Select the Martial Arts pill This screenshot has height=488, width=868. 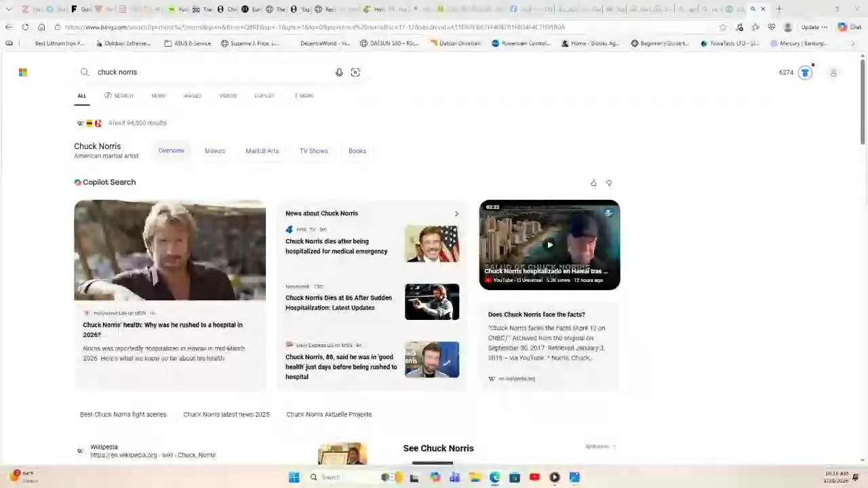pos(262,150)
